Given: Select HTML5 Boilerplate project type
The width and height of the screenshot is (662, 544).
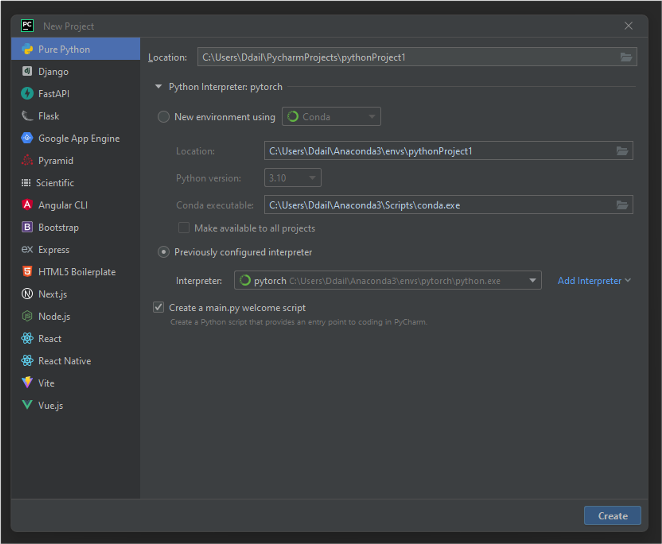Looking at the screenshot, I should point(76,271).
